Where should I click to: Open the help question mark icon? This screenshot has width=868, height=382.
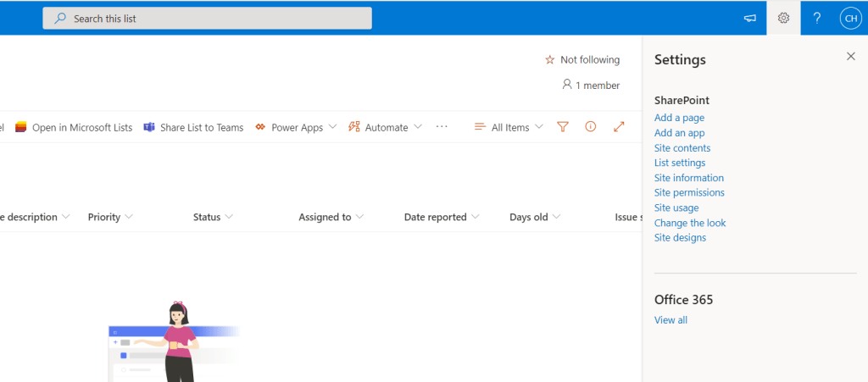pyautogui.click(x=817, y=18)
